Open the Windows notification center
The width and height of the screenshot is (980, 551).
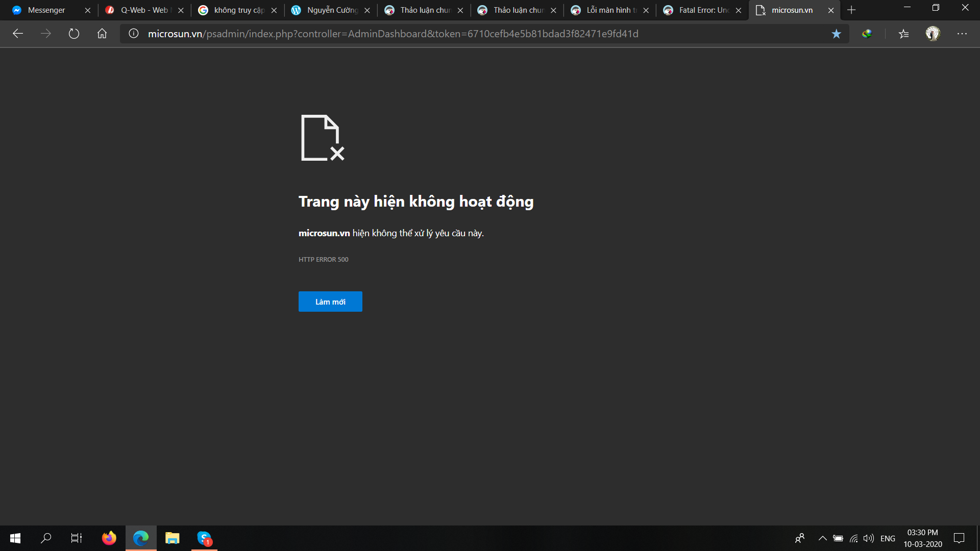click(x=959, y=538)
